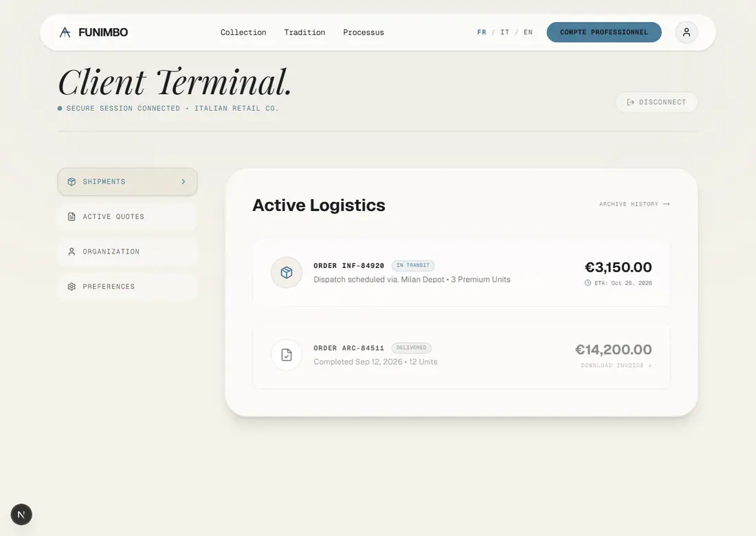Viewport: 756px width, 536px height.
Task: Expand the Shipments chevron arrow
Action: pyautogui.click(x=184, y=181)
